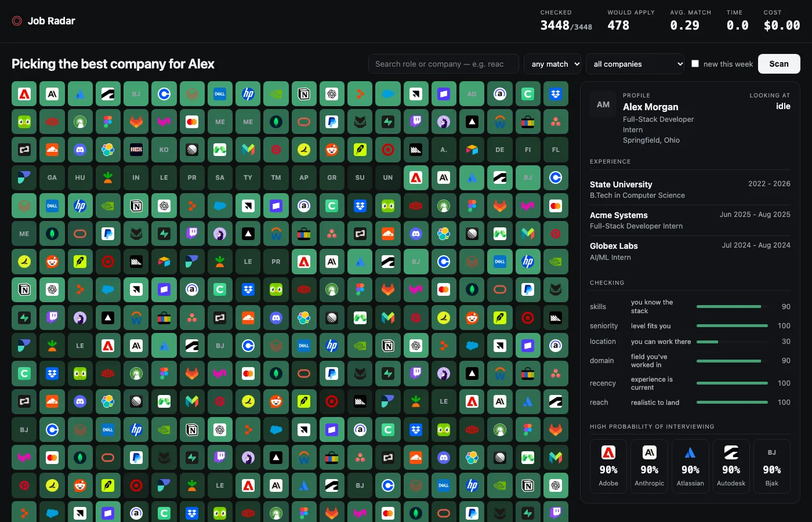
Task: Click the Alex Morgan profile name
Action: point(651,107)
